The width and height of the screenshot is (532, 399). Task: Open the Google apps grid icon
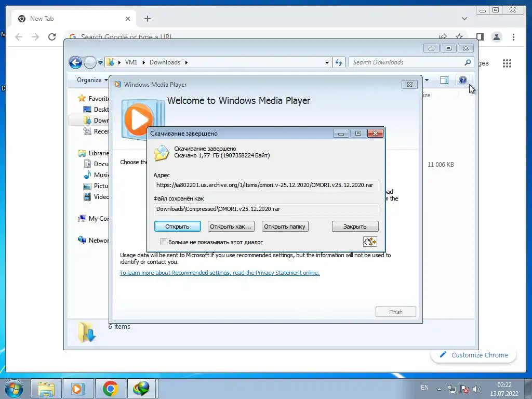pyautogui.click(x=507, y=63)
